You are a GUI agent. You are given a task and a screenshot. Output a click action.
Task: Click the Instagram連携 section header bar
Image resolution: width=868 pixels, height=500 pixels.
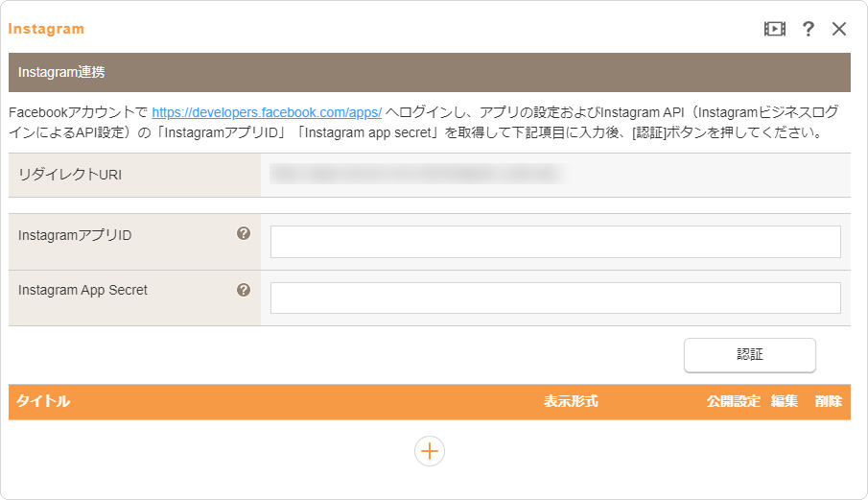coord(429,72)
